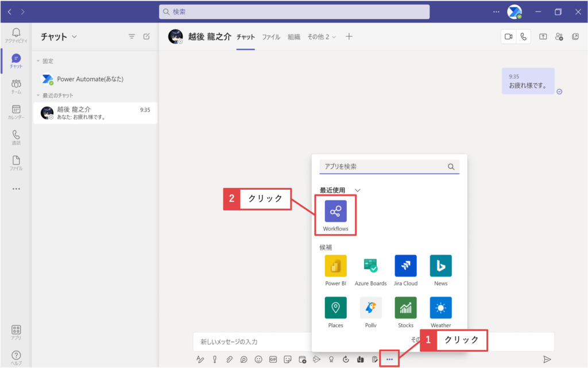Click the アプリを検索 search field
588x368 pixels.
pos(389,167)
